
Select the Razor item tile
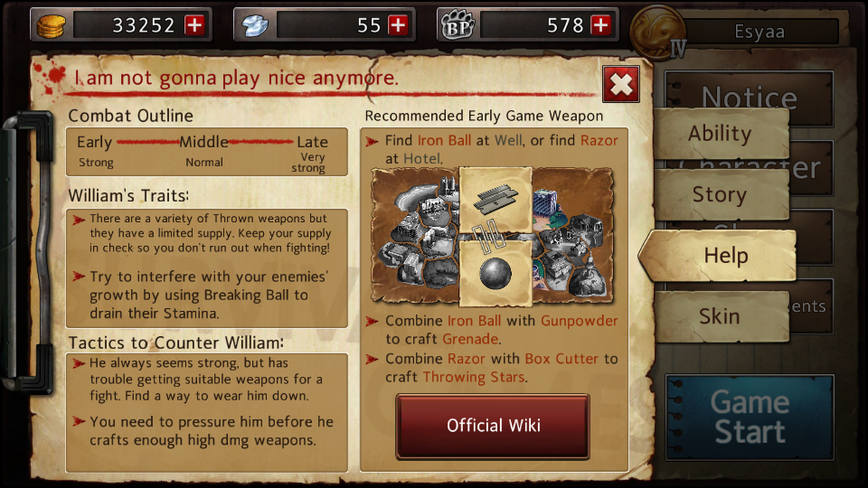point(495,200)
